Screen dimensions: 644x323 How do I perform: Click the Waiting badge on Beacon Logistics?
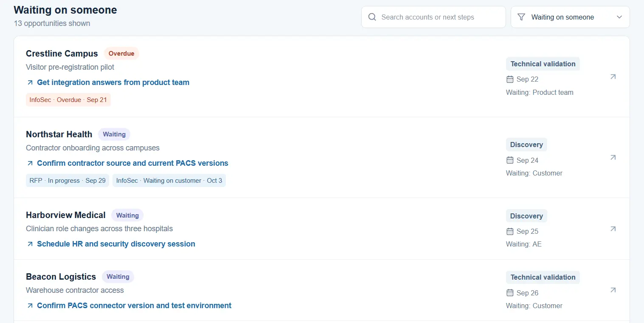click(118, 277)
